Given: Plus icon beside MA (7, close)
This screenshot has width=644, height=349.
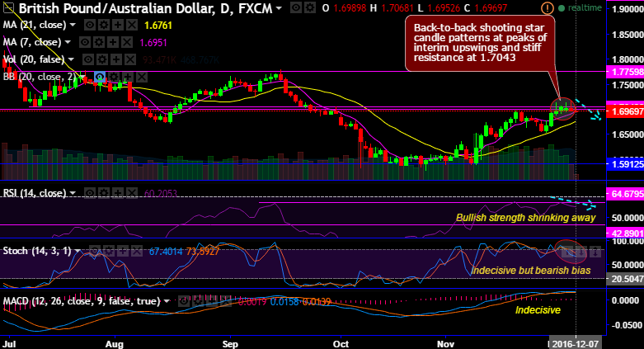Looking at the screenshot, I should [x=112, y=42].
